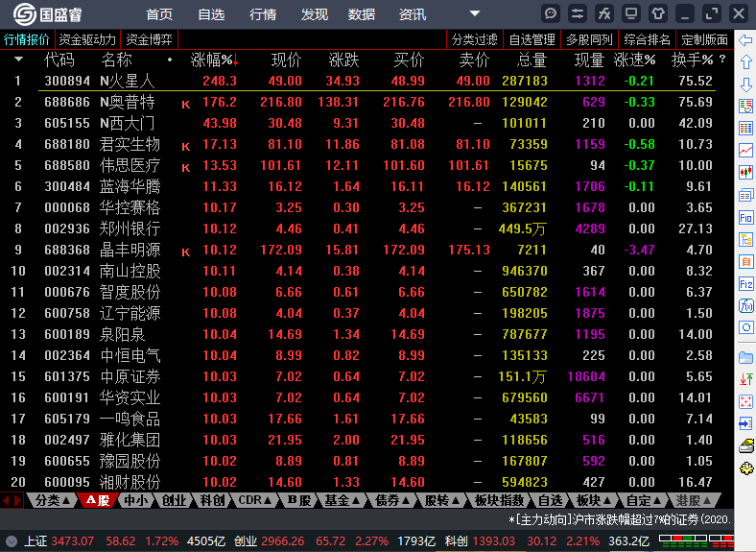Sort by the 换手% column header
Viewport: 756px width, 552px height.
[x=693, y=60]
